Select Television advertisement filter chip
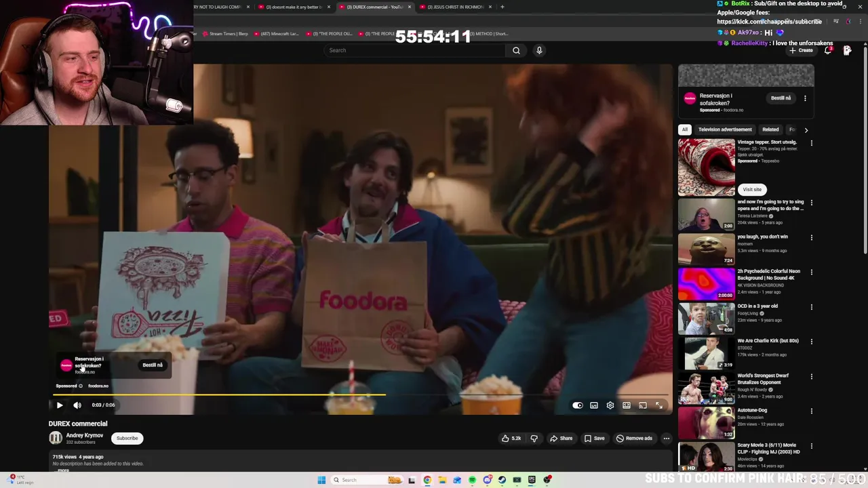This screenshot has height=488, width=868. 725,129
